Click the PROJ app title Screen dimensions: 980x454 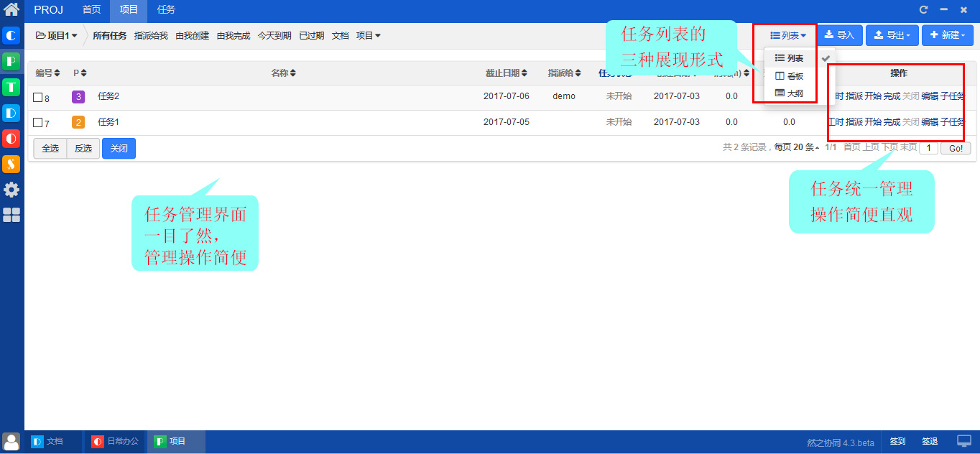click(x=48, y=10)
